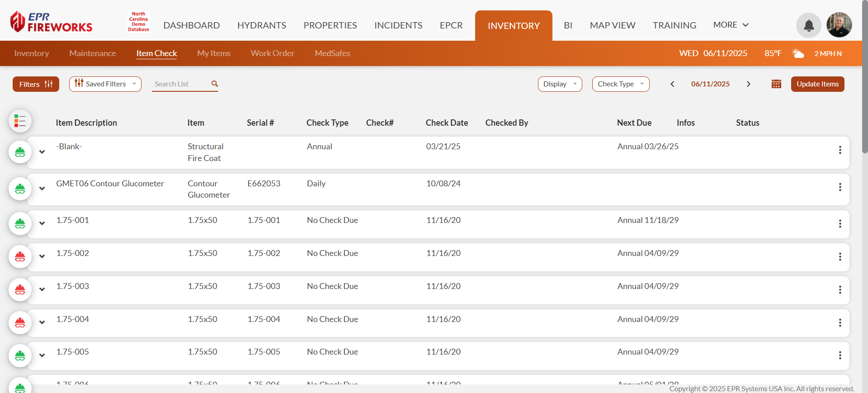Go to the previous date with left arrow
Viewport: 868px width, 393px height.
[672, 84]
